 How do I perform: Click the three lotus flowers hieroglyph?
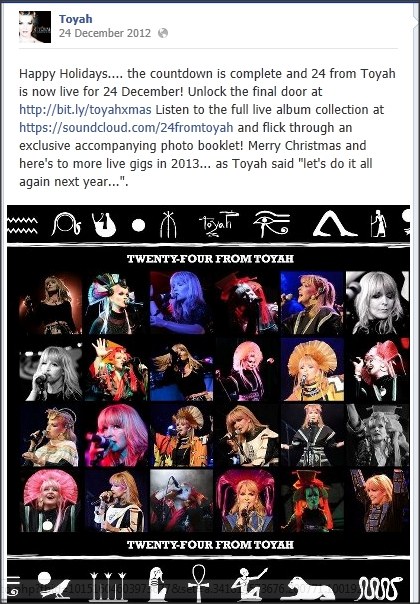108,586
